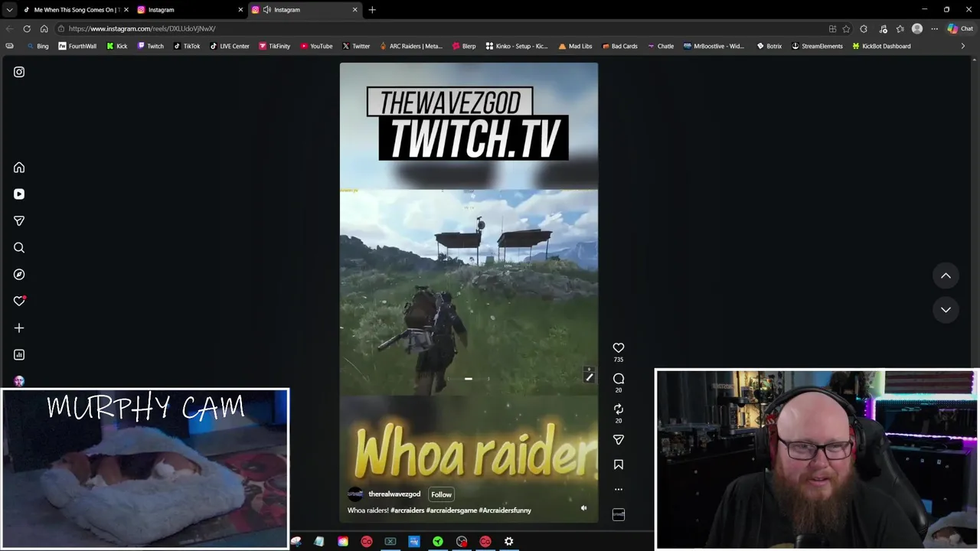Screen dimensions: 980x551
Task: Open the Blerp bookmark
Action: click(464, 46)
